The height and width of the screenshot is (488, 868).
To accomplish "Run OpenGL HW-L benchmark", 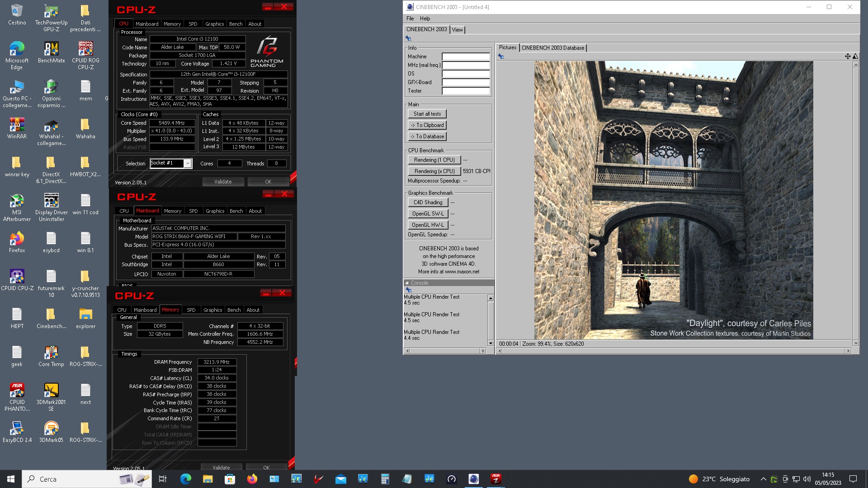I will point(428,225).
